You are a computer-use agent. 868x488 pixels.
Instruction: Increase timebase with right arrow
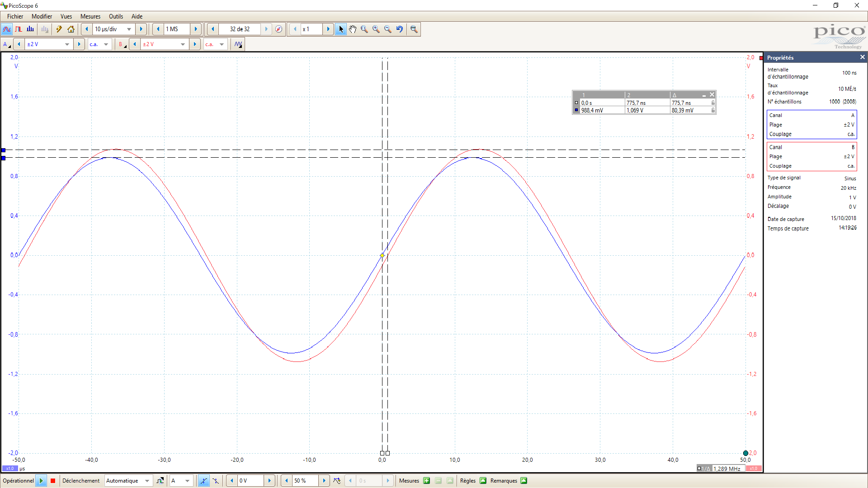(x=141, y=29)
